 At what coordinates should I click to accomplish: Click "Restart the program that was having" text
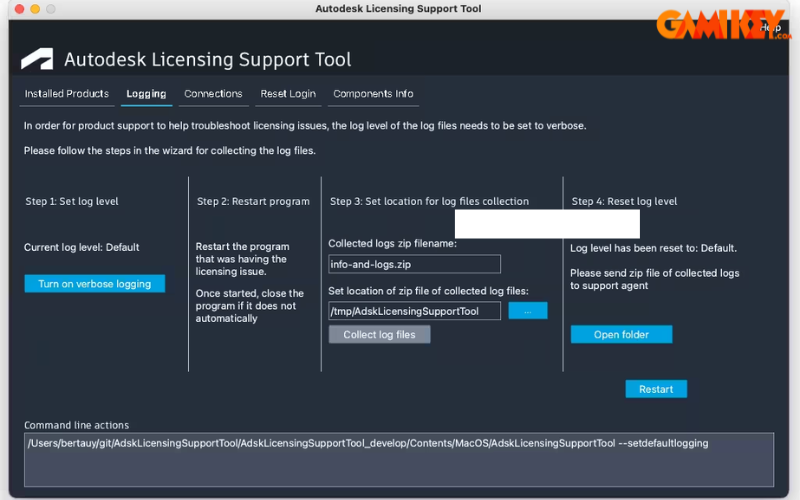pyautogui.click(x=242, y=259)
